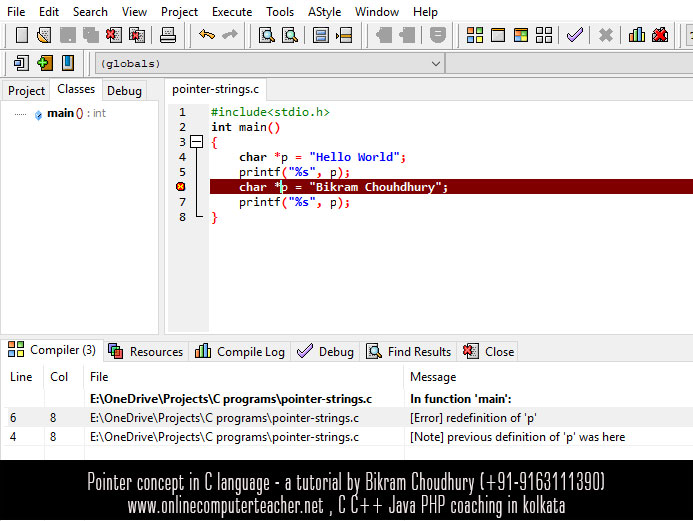Compile the program with the four-colored-squares icon
The height and width of the screenshot is (521, 693).
pyautogui.click(x=475, y=35)
